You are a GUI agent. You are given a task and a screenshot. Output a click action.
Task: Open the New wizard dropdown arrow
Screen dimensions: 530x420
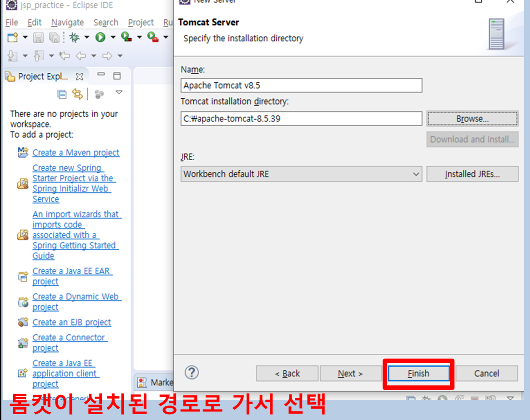[25, 37]
